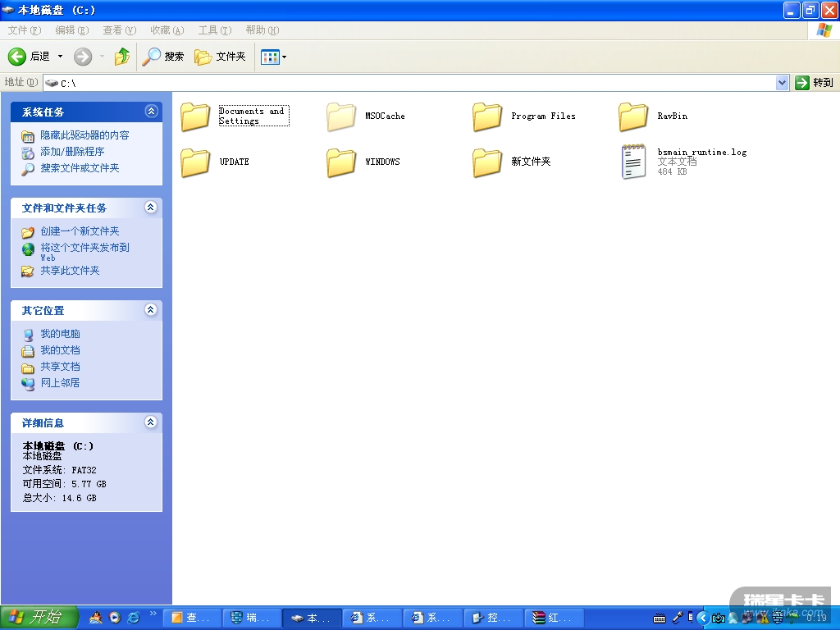The image size is (840, 630).
Task: Open the 文件 menu
Action: (24, 30)
